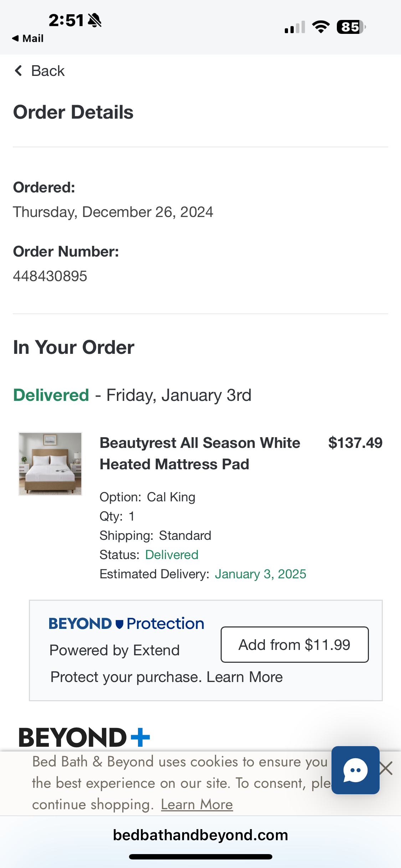Tap the order number 448430895

50,276
